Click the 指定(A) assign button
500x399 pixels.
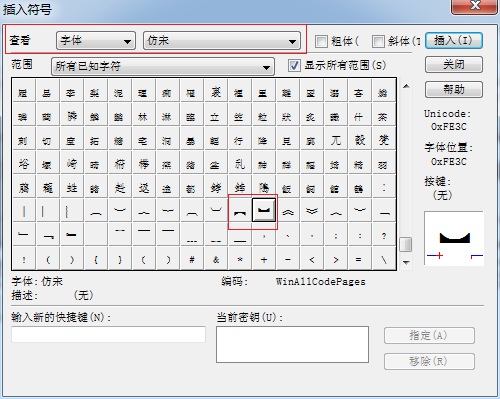pos(429,335)
